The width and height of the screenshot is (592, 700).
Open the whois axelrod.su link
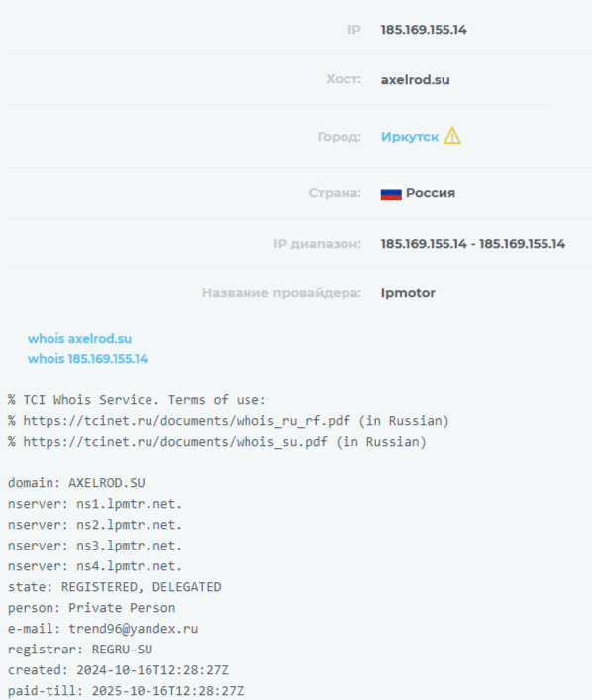(x=79, y=339)
